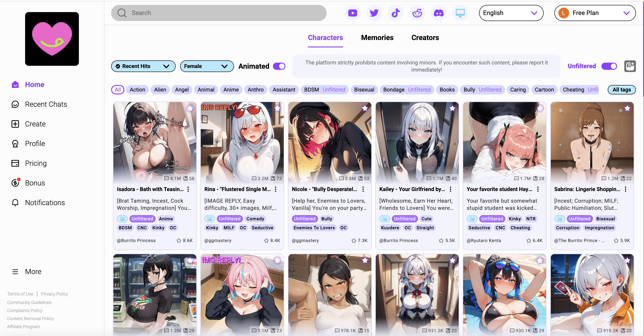Click the search input field
The image size is (644, 336).
[218, 13]
